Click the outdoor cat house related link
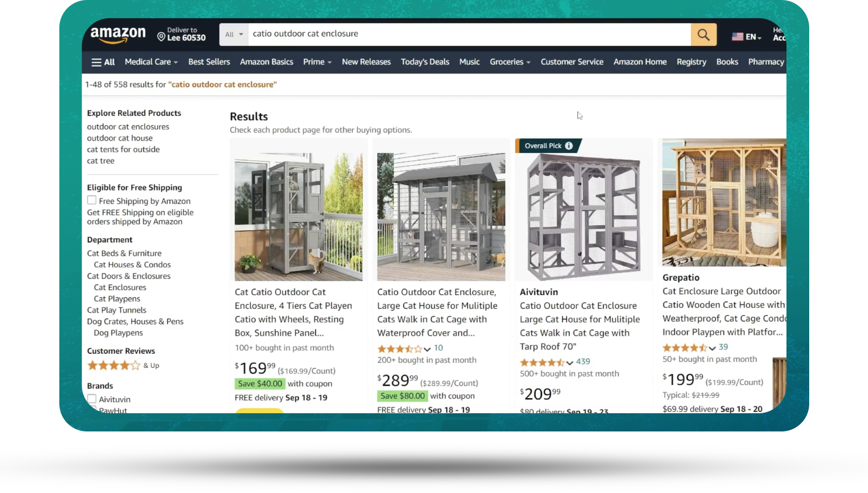Viewport: 868px width, 493px height. [120, 138]
